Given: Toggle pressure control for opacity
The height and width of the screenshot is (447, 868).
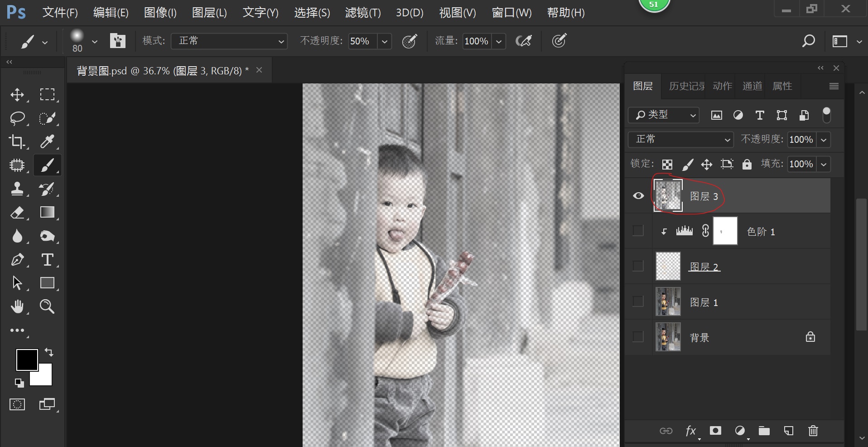Looking at the screenshot, I should (410, 41).
